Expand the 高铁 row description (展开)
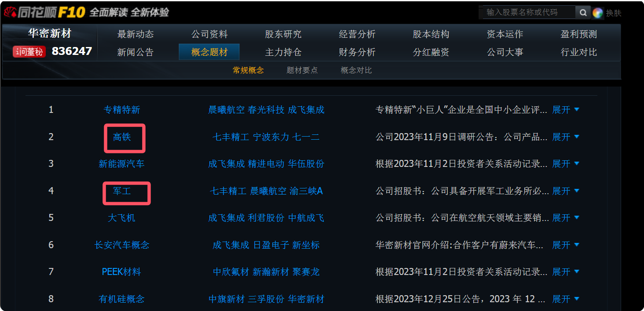 [566, 137]
